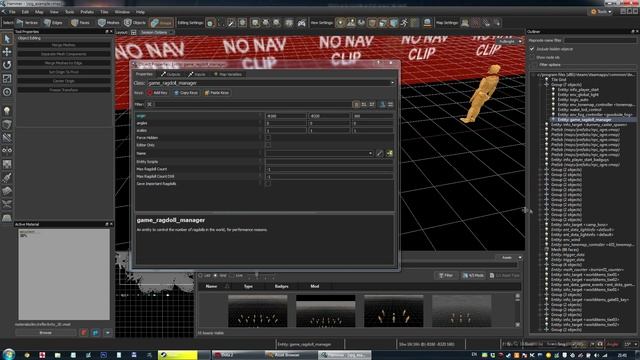Click the gamepad icon in Editing Settings

(x=301, y=23)
